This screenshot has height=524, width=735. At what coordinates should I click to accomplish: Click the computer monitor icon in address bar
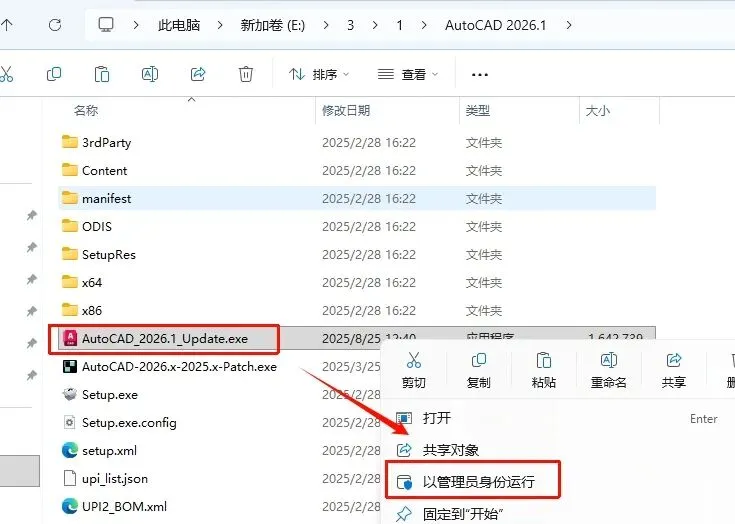105,24
